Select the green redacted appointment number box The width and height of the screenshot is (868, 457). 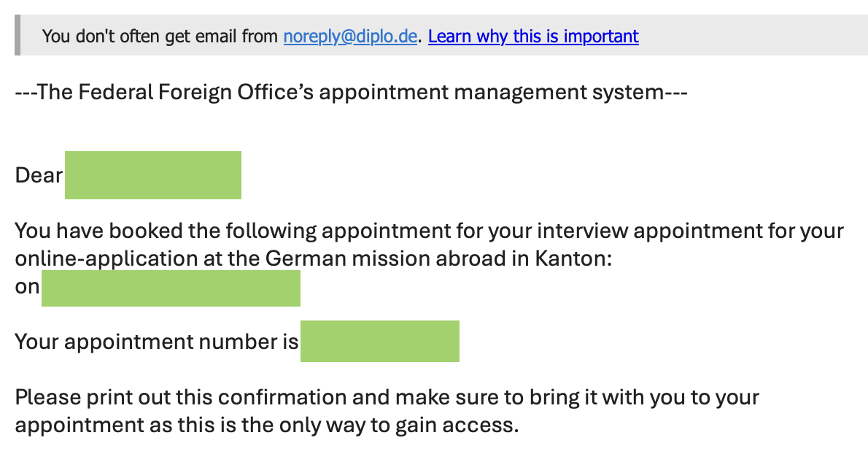tap(379, 341)
